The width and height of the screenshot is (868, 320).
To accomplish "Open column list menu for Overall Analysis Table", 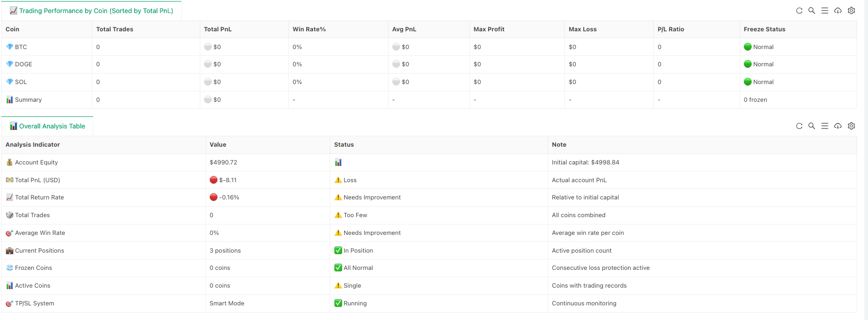I will tap(825, 126).
